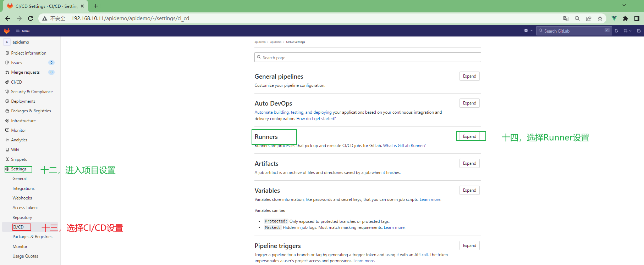644x265 pixels.
Task: Click the Settings gear icon
Action: click(7, 169)
